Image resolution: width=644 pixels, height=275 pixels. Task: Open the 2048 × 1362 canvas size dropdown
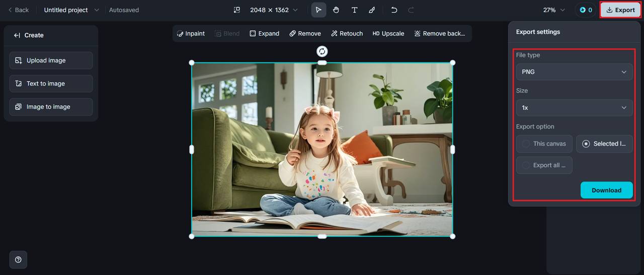[x=274, y=10]
